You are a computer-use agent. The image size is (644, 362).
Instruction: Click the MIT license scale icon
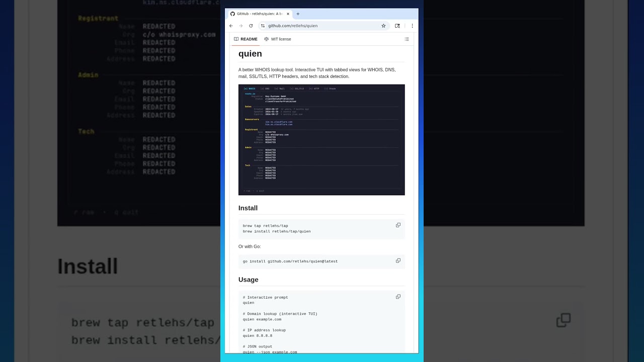267,39
